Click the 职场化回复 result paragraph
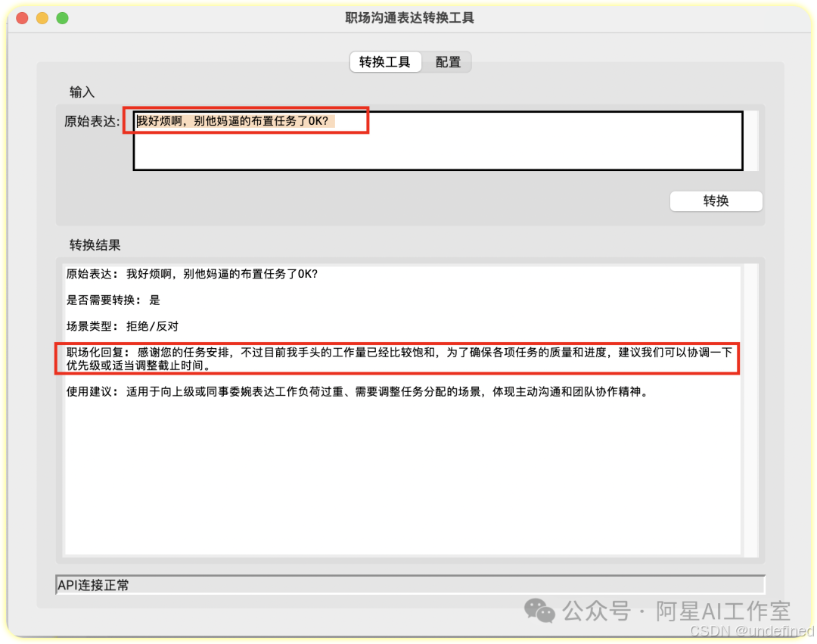This screenshot has height=644, width=817. click(399, 359)
